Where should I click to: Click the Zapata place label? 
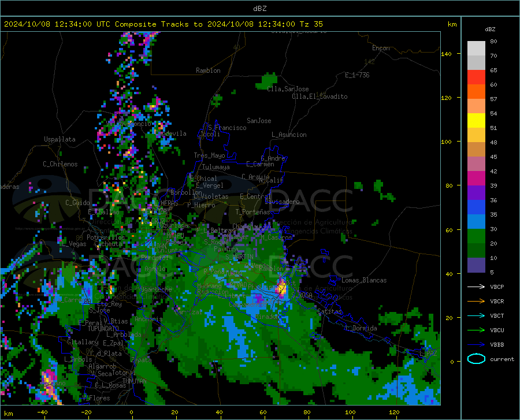tap(142, 360)
